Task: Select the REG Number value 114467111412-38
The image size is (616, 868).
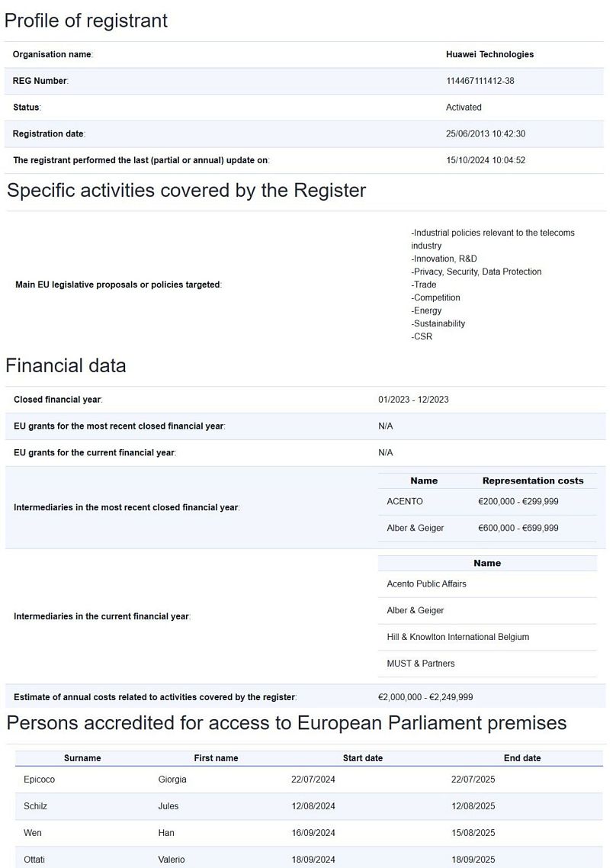Action: coord(480,81)
